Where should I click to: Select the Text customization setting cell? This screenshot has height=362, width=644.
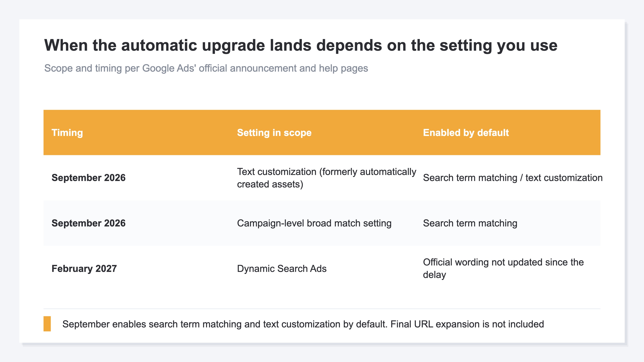click(326, 178)
